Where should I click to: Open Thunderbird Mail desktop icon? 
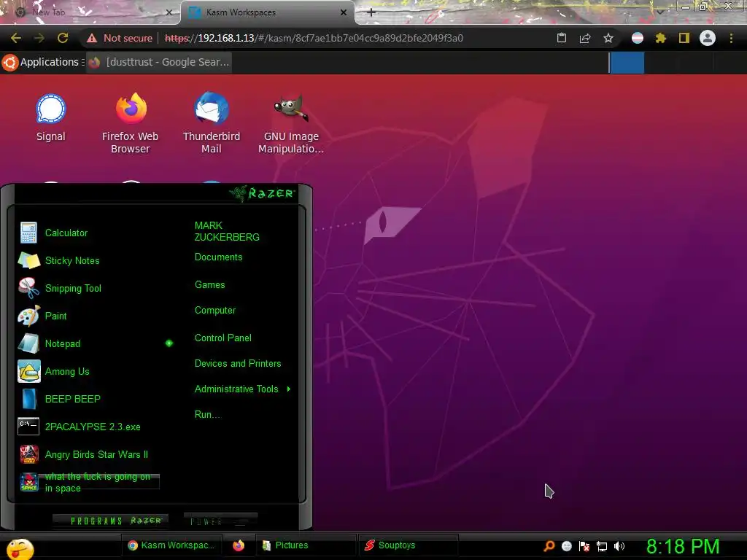(x=212, y=108)
